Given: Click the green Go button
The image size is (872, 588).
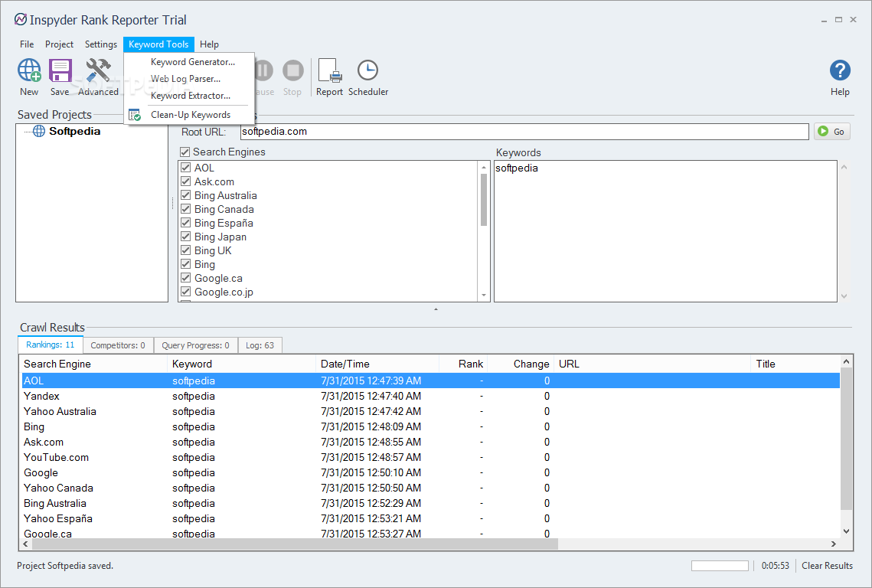Looking at the screenshot, I should pos(832,132).
